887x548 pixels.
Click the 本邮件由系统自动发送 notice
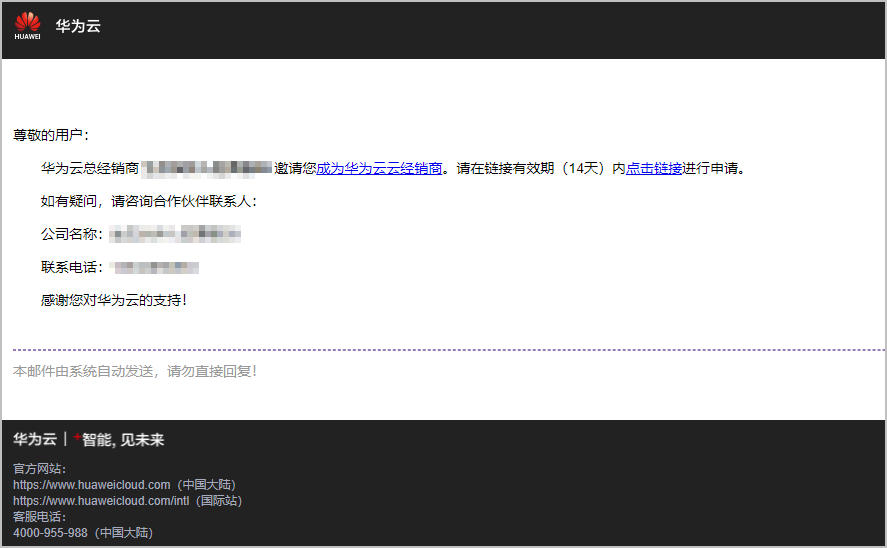tap(135, 371)
